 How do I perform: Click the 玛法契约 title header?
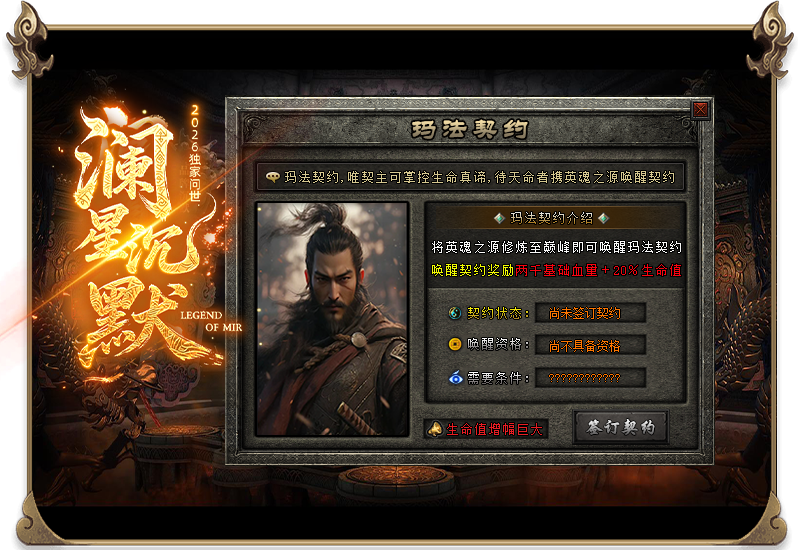click(469, 130)
